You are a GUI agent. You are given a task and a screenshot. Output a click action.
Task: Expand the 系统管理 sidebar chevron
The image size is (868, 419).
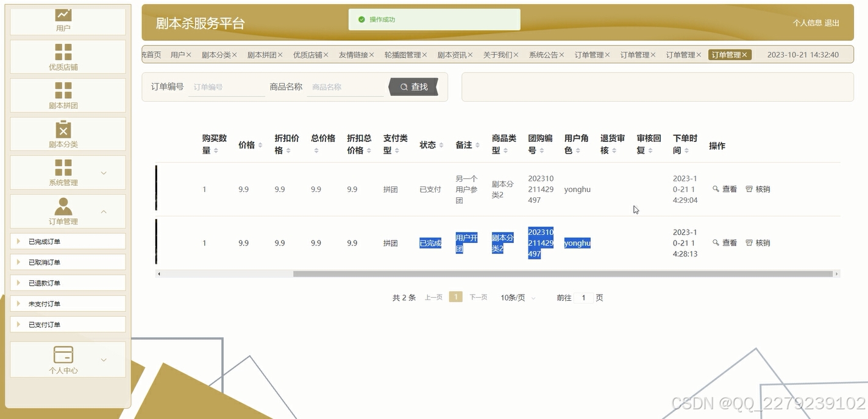click(x=104, y=172)
